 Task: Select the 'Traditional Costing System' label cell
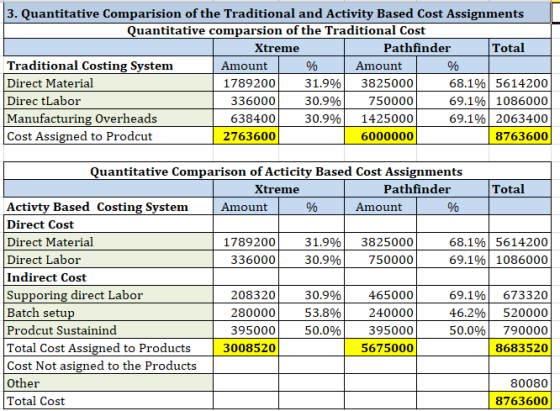109,65
